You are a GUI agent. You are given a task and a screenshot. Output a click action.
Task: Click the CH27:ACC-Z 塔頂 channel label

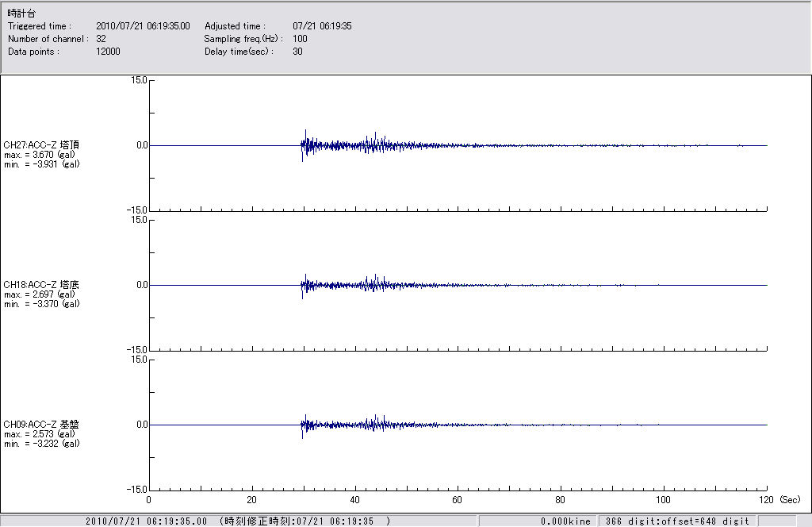click(x=41, y=145)
